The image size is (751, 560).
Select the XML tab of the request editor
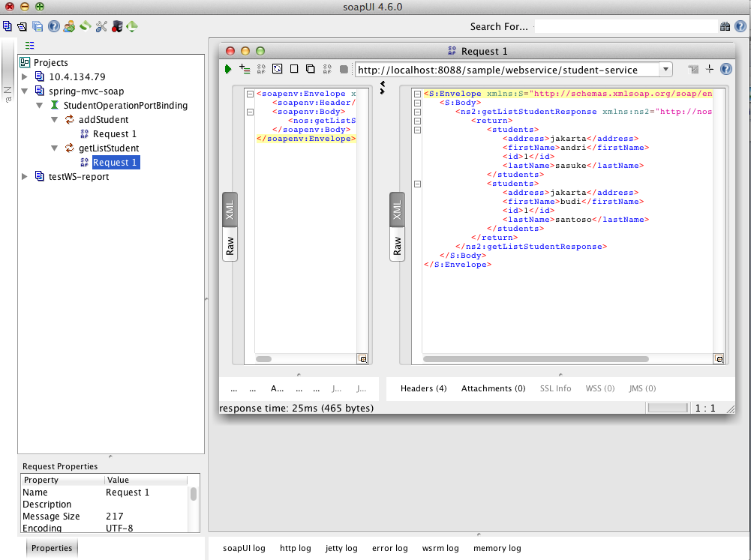pos(230,210)
